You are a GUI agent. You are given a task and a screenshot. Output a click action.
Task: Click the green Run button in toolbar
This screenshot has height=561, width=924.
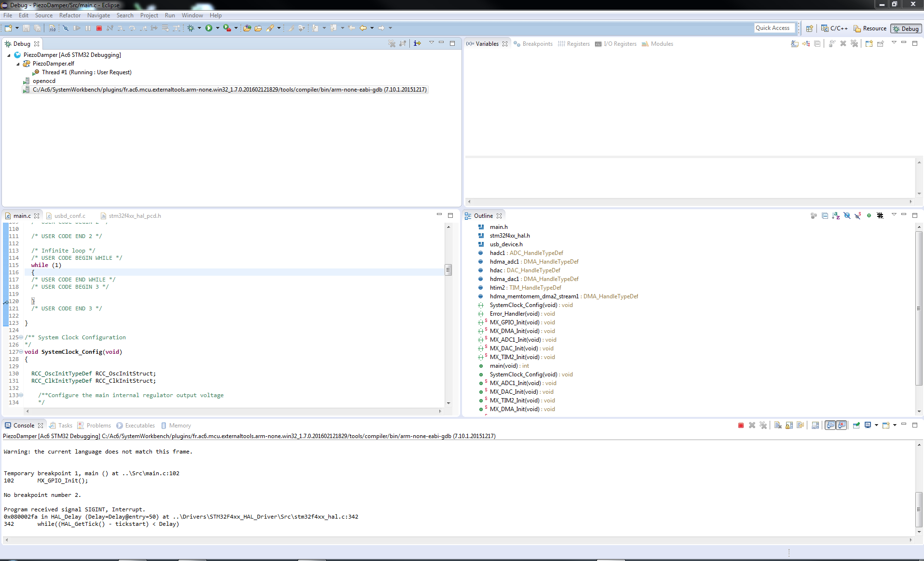209,28
